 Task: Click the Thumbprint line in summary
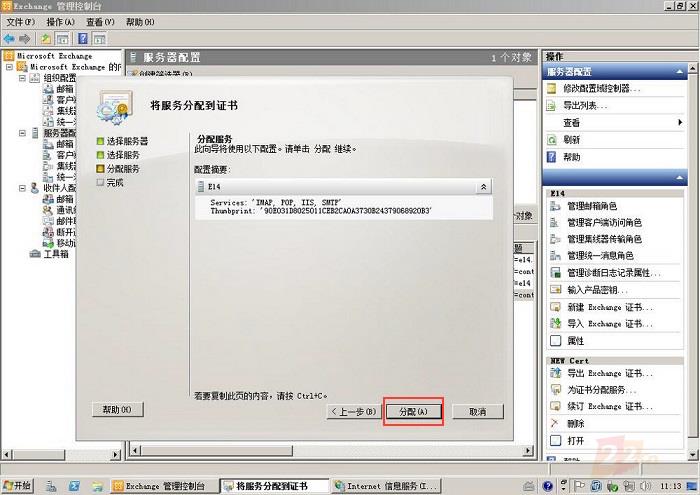[x=321, y=211]
